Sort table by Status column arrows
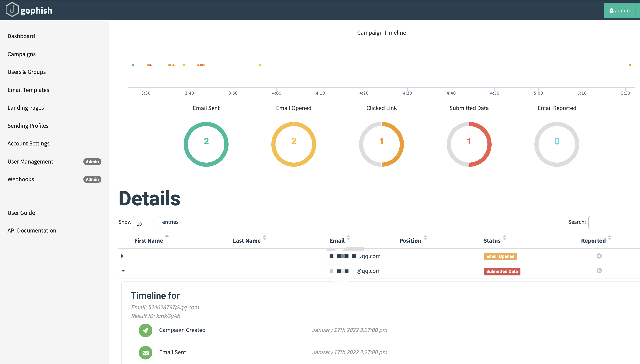This screenshot has height=364, width=640. (505, 238)
